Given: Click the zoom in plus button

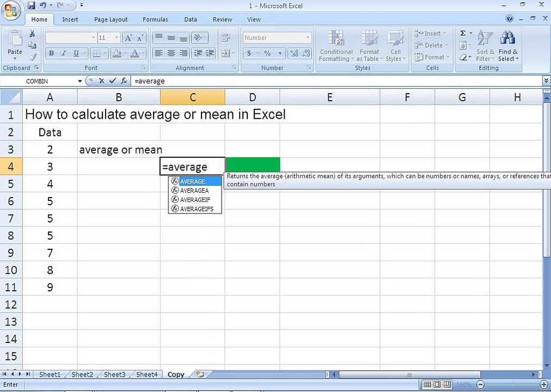Looking at the screenshot, I should tap(543, 384).
